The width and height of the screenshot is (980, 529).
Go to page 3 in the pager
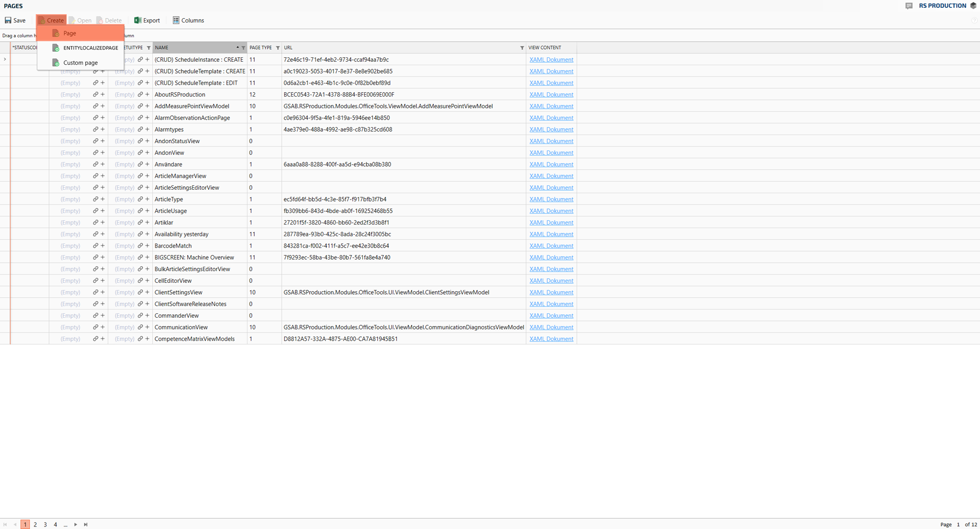(45, 525)
